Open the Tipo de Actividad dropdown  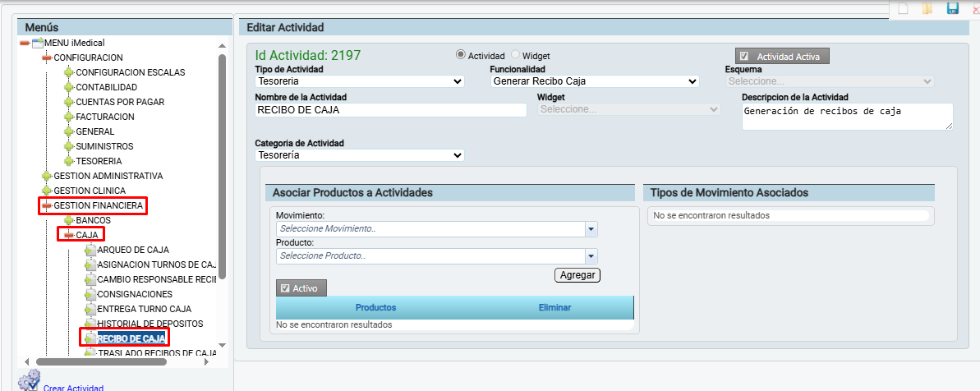[x=360, y=81]
